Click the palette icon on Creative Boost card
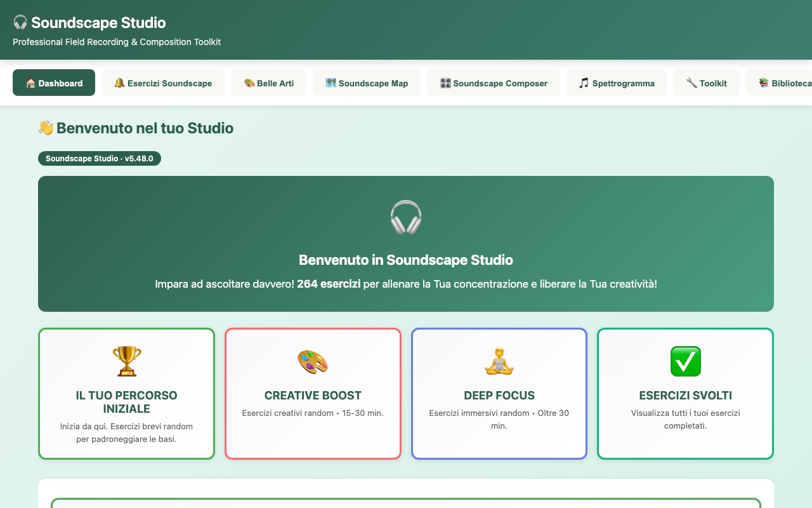This screenshot has width=812, height=508. [313, 361]
